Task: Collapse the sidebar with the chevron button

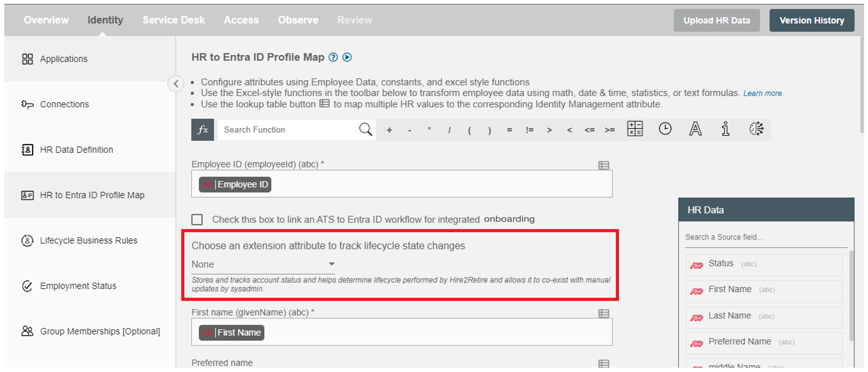Action: pyautogui.click(x=176, y=84)
